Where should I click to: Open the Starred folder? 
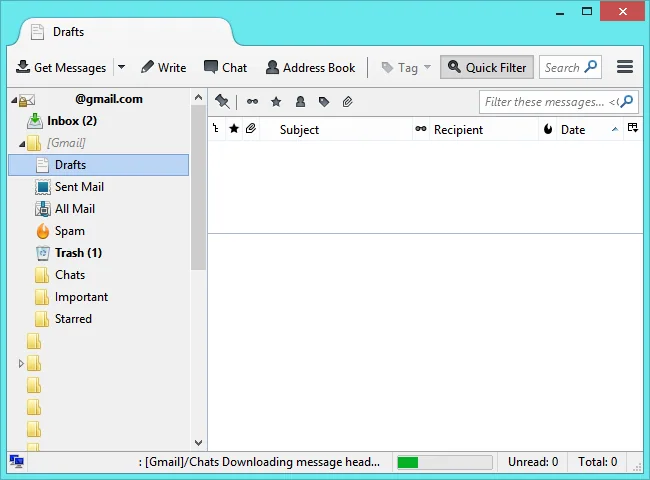tap(99, 319)
